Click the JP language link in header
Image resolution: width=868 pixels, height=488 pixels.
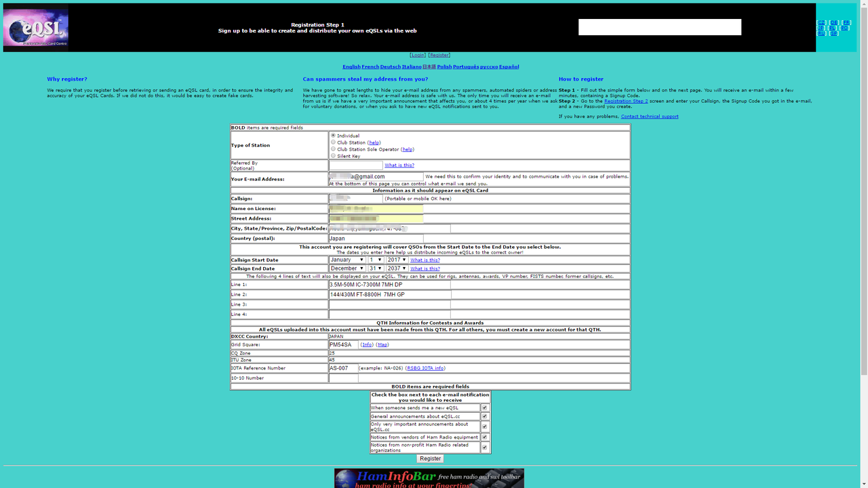click(x=821, y=28)
